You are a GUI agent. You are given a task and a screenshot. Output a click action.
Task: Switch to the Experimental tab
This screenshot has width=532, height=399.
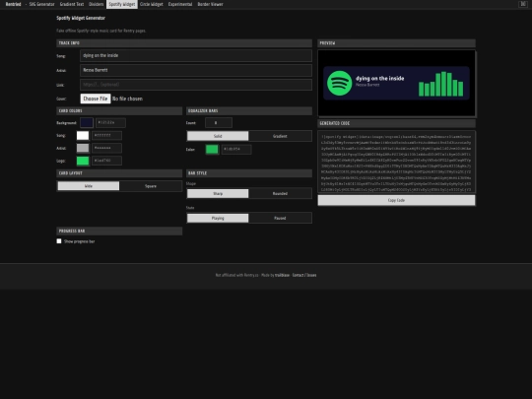[x=180, y=4]
